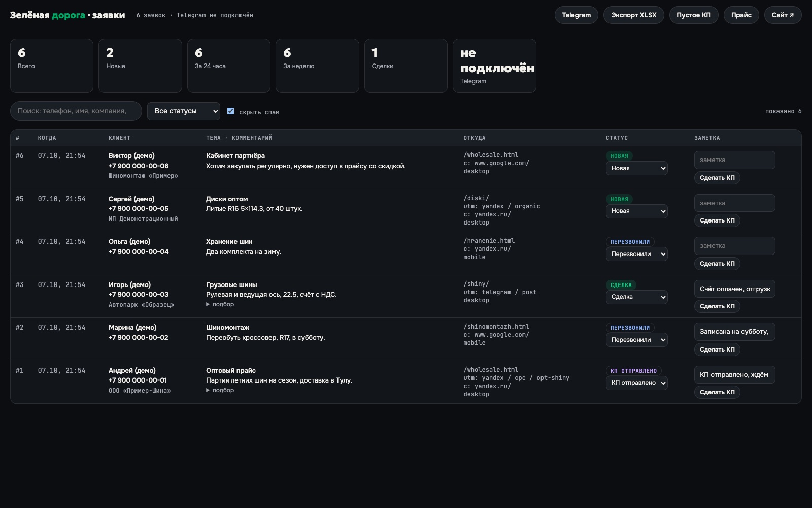The width and height of the screenshot is (812, 508).
Task: Click 'Сделать КП' for Виктор (демо)
Action: click(717, 178)
